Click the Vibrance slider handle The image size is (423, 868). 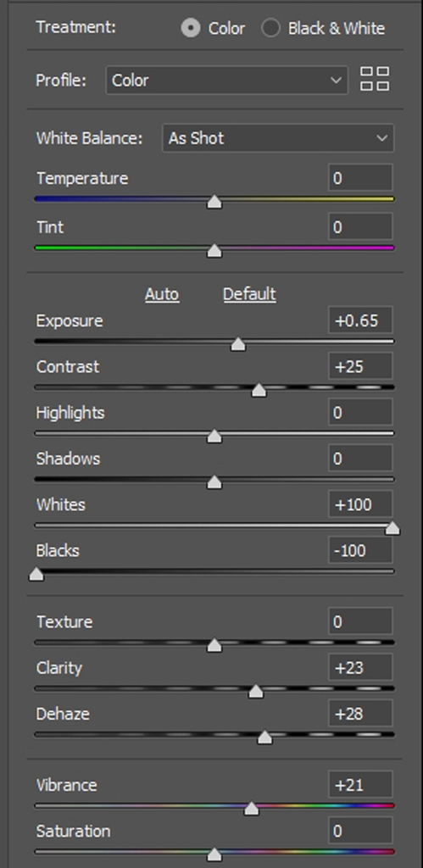pyautogui.click(x=252, y=808)
